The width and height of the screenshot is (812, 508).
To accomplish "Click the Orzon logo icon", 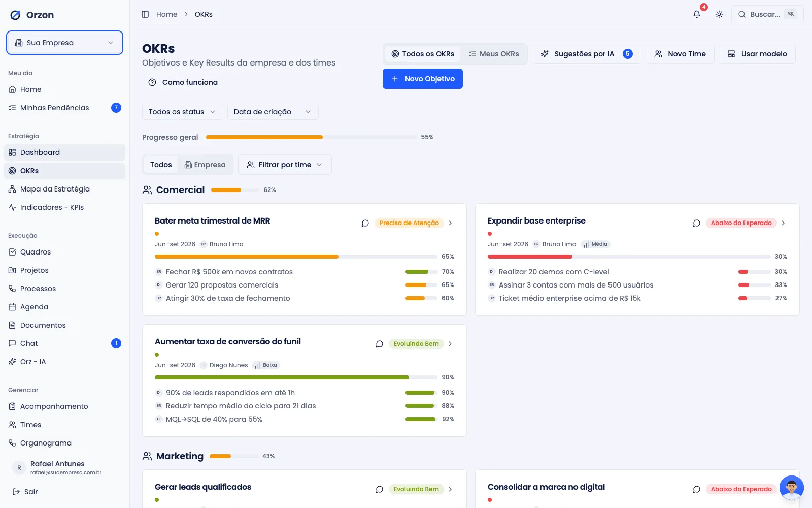I will click(16, 15).
